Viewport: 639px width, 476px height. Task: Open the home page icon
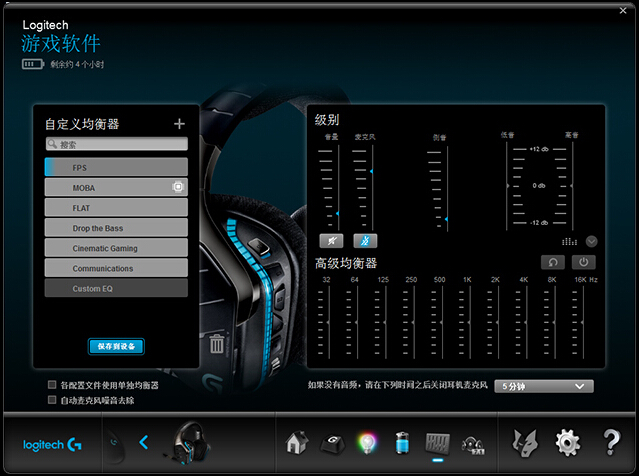(x=297, y=442)
